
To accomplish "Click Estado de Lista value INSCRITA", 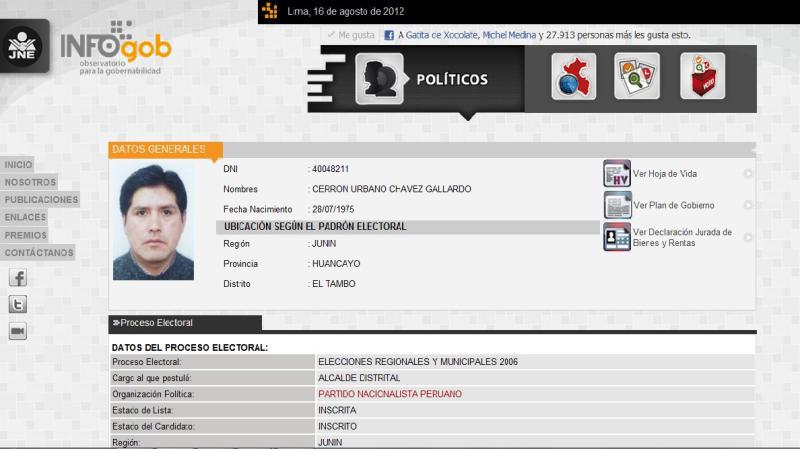I will click(x=337, y=410).
